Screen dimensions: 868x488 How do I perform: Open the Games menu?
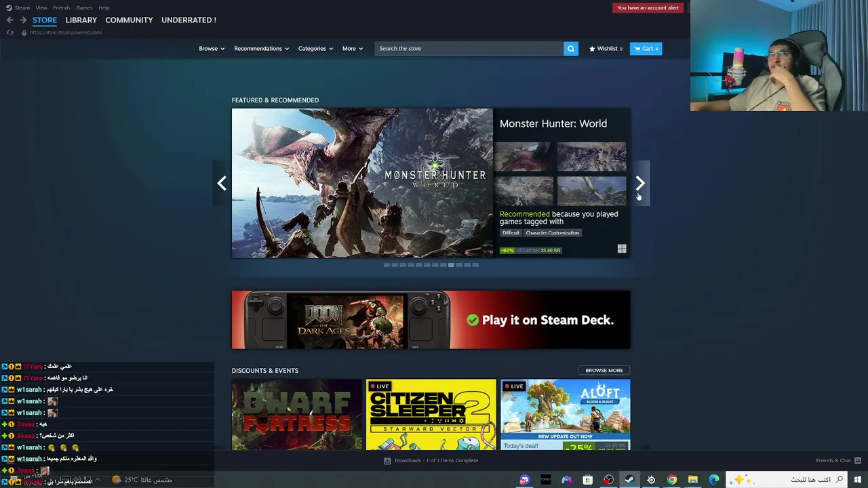[84, 7]
